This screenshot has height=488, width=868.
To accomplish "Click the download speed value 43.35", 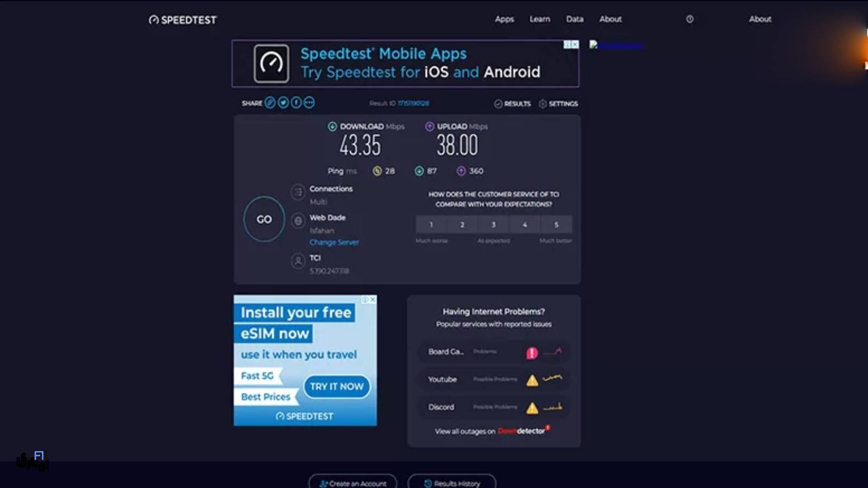I will coord(360,145).
